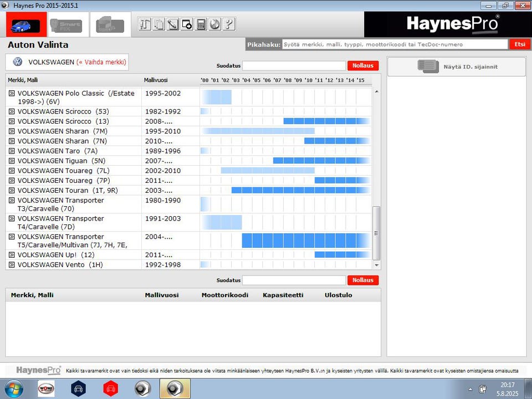Click the window-with-arrow export icon
Image resolution: width=532 pixels, height=399 pixels.
[x=187, y=24]
